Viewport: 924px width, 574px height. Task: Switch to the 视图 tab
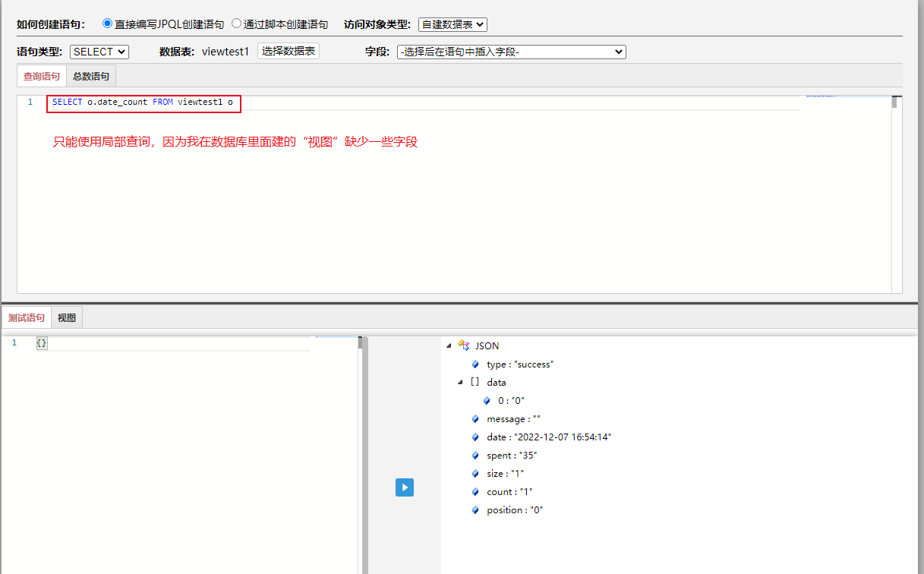(66, 317)
